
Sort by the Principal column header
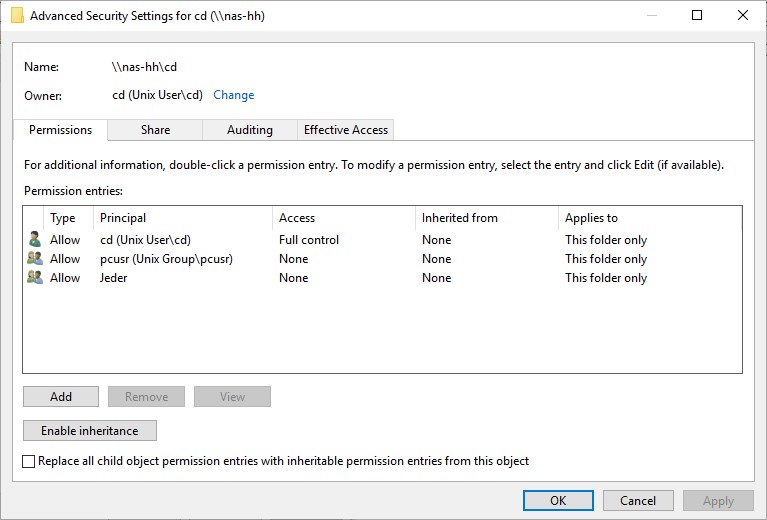coord(180,218)
